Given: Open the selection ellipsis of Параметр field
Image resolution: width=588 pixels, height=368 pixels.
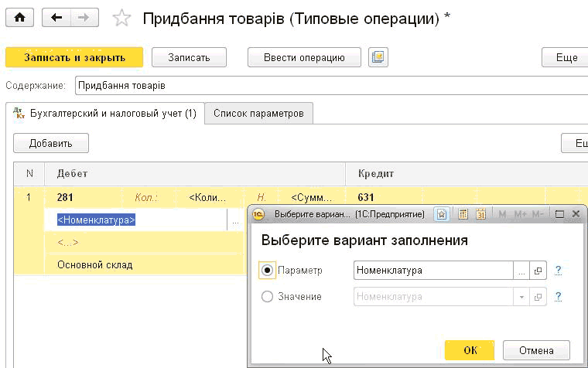Looking at the screenshot, I should [521, 270].
